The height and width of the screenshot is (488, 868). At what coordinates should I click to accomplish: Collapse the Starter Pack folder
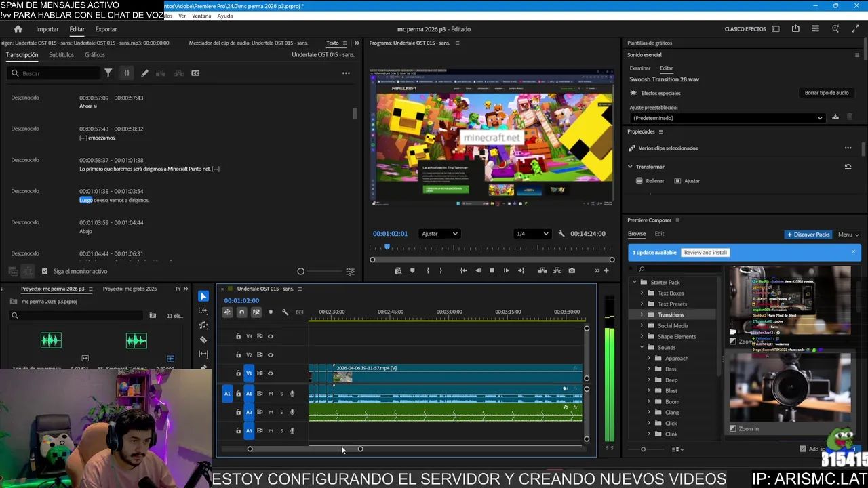635,282
